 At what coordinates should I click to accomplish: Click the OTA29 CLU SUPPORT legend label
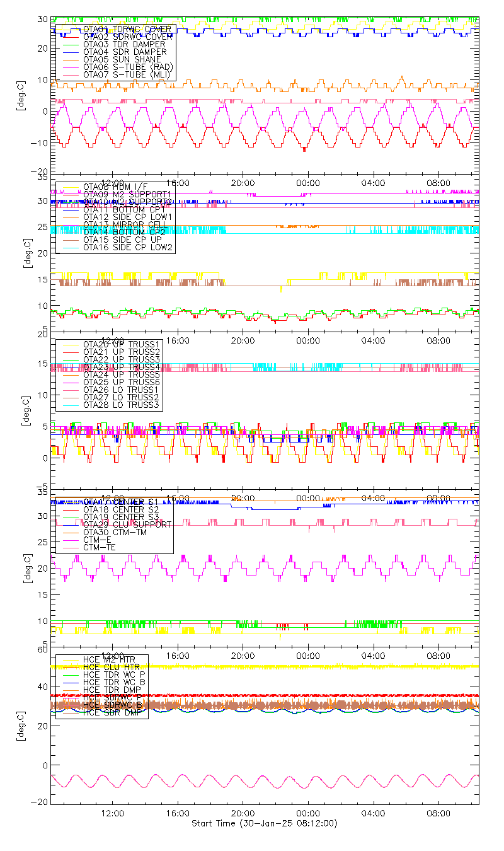[x=127, y=524]
